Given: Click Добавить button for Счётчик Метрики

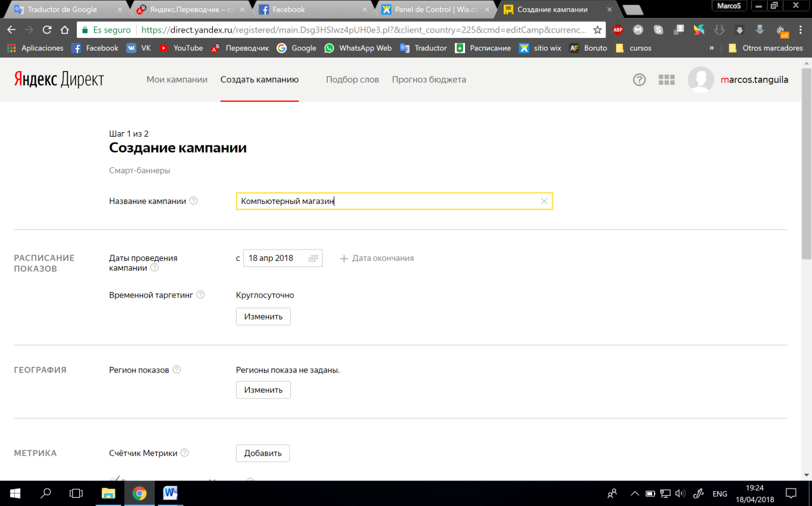Looking at the screenshot, I should coord(263,453).
